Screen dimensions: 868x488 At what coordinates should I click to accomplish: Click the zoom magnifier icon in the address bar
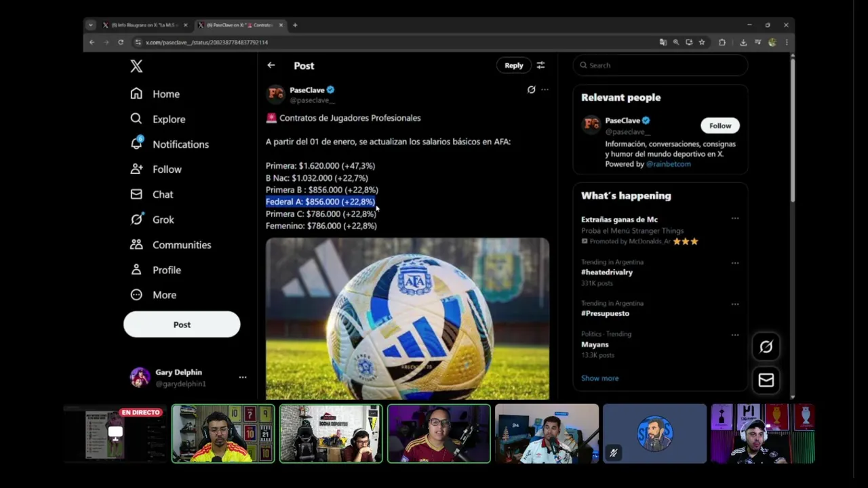click(676, 42)
